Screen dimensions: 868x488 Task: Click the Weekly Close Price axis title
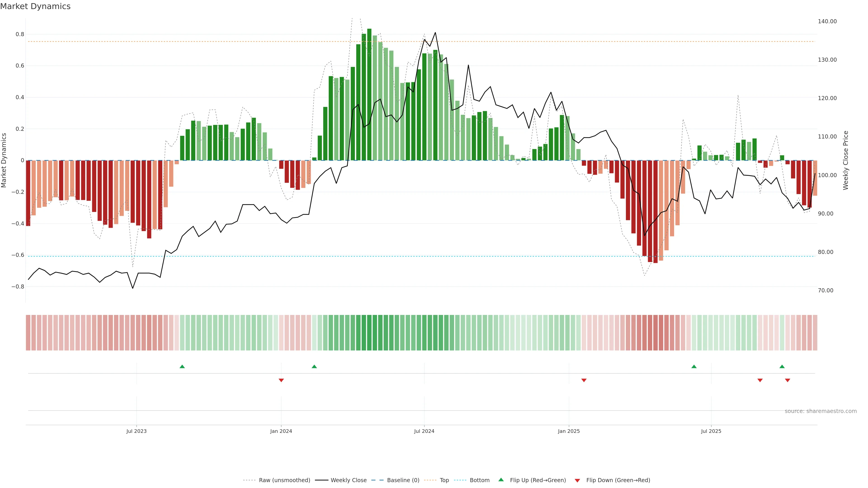coord(846,160)
